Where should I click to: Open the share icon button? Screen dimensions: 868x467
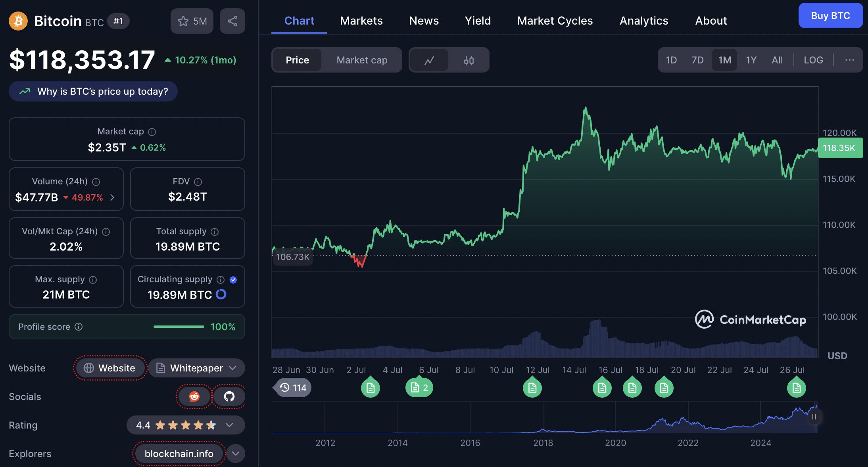point(232,21)
